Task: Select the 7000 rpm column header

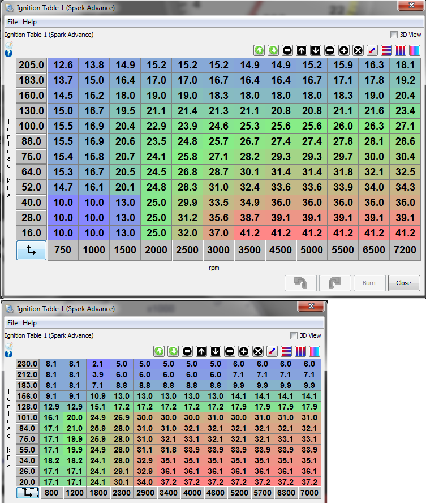Action: point(309,493)
